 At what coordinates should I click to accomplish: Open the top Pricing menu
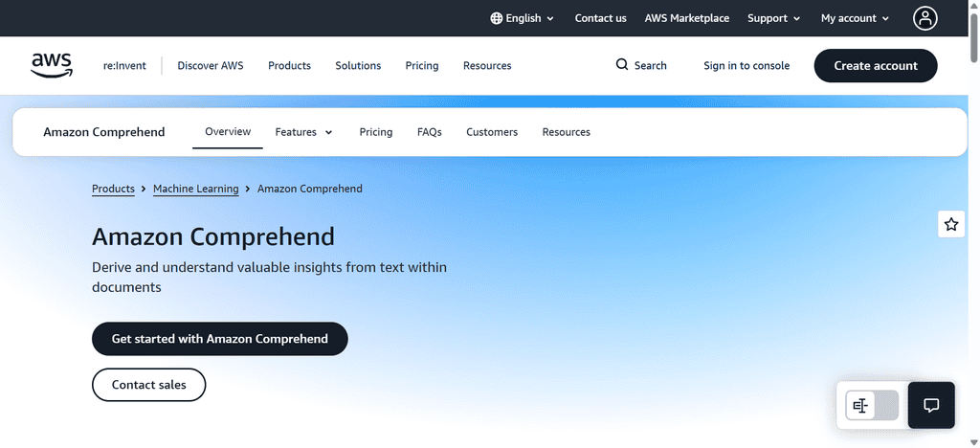tap(422, 66)
